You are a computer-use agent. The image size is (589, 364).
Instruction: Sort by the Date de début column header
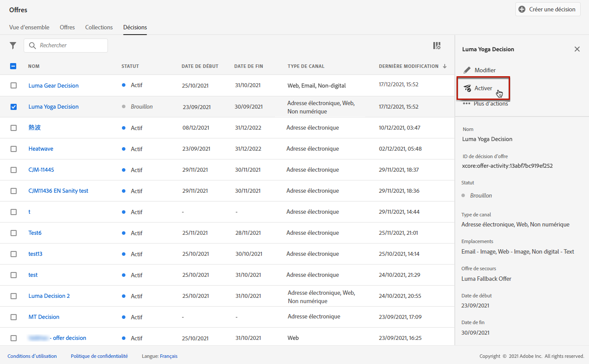click(200, 66)
